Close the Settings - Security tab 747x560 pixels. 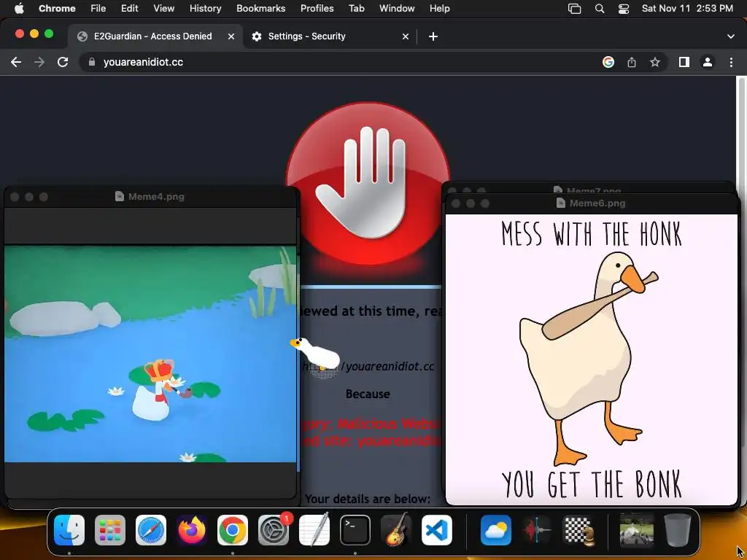pyautogui.click(x=406, y=36)
